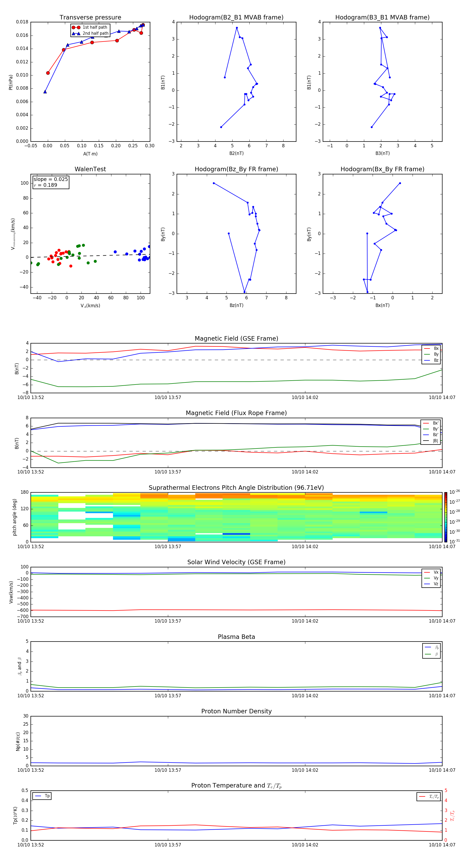Viewport: 473px width, 868px height.
Task: Click the "Pt(nPa)" y-axis label
Action: click(11, 82)
